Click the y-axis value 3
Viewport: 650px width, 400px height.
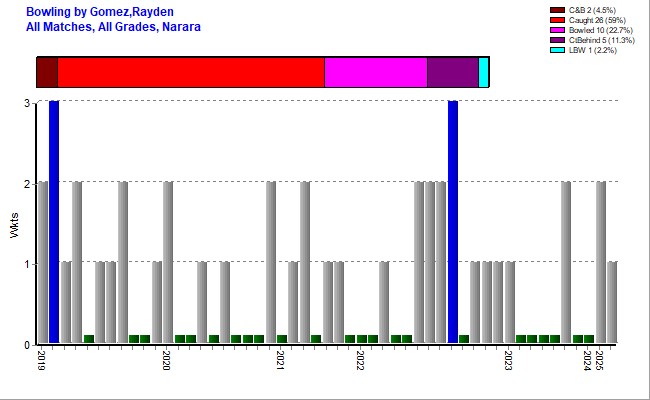27,103
